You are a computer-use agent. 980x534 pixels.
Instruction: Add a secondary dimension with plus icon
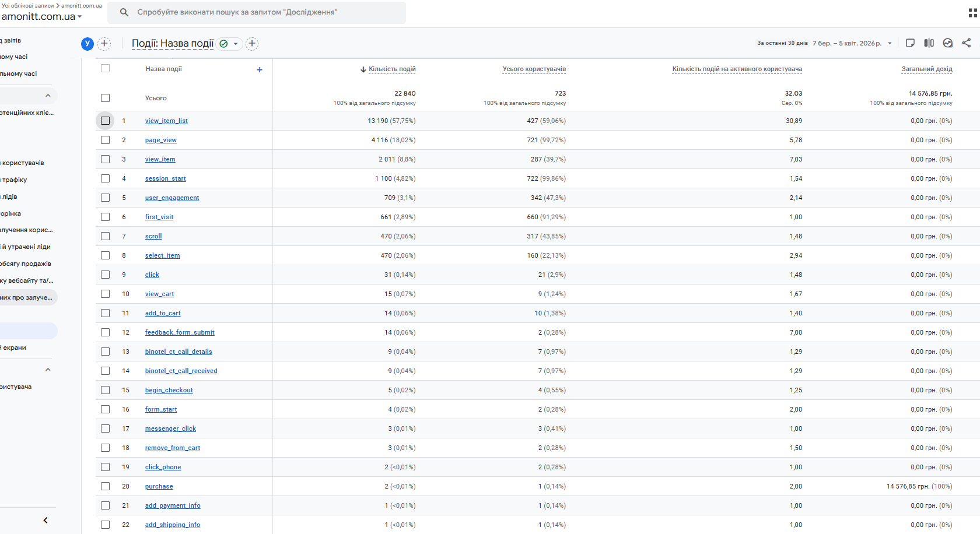tap(260, 70)
